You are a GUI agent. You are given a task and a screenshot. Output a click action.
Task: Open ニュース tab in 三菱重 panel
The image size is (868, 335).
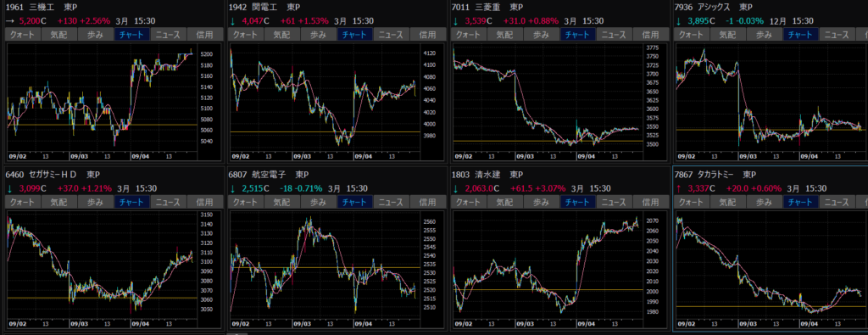pos(615,34)
